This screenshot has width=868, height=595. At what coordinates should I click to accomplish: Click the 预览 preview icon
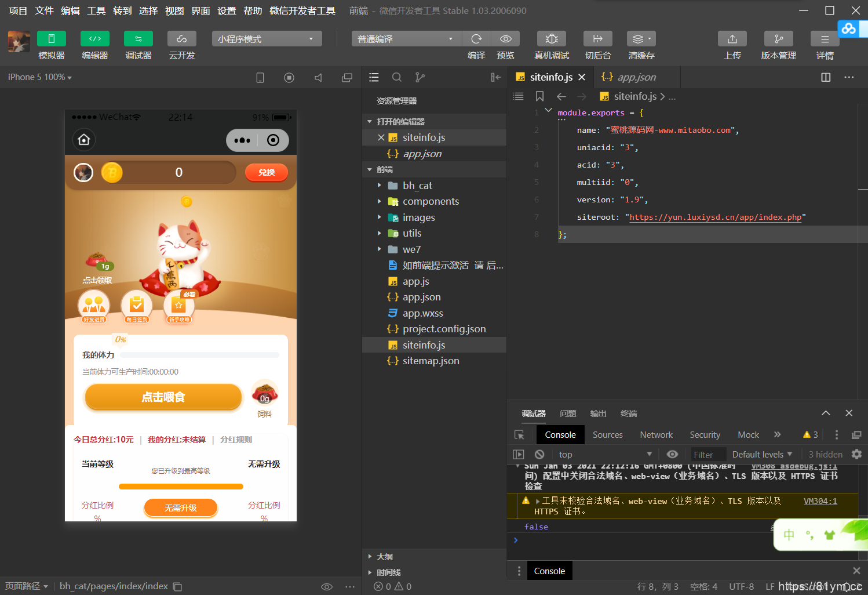(x=505, y=38)
